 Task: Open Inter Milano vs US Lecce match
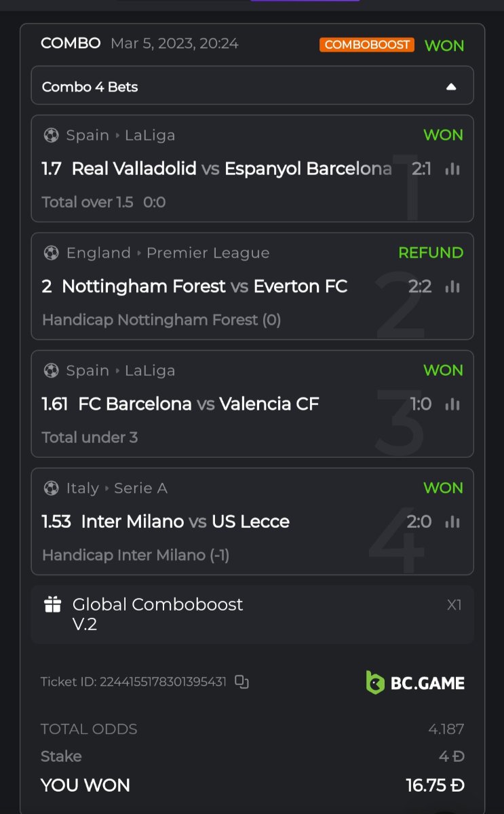tap(185, 522)
